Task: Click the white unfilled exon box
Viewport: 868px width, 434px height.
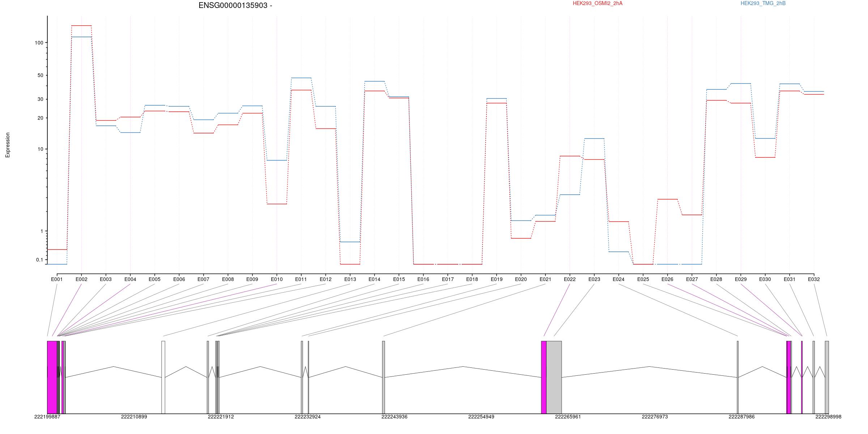Action: [x=163, y=377]
